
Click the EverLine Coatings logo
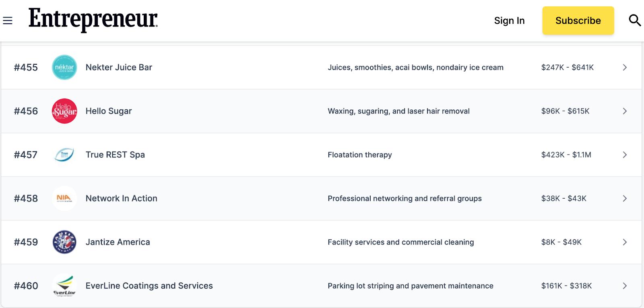[64, 286]
